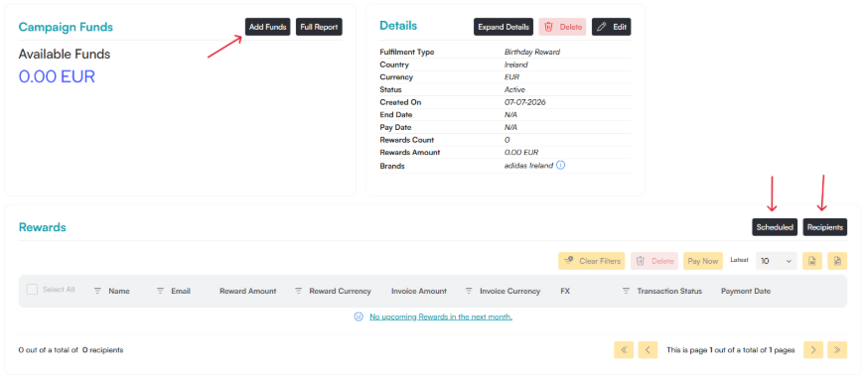Edit the campaign details
Screen dimensions: 868x382
pyautogui.click(x=611, y=27)
